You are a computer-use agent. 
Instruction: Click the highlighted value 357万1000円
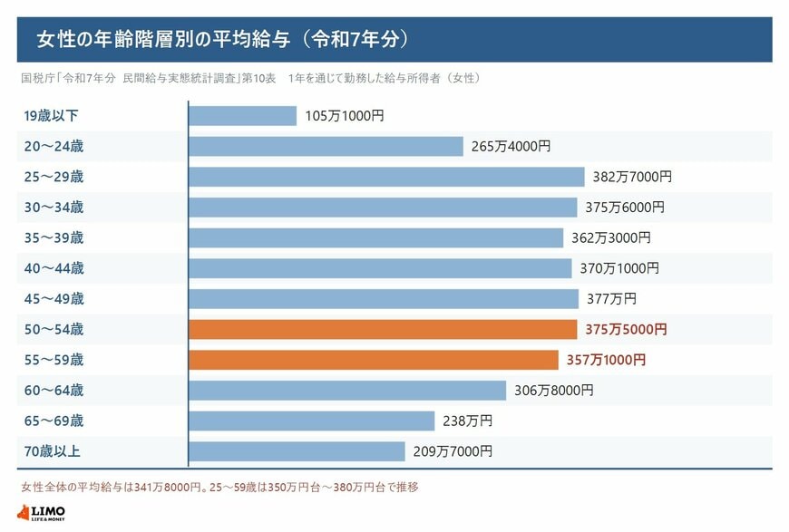[607, 360]
